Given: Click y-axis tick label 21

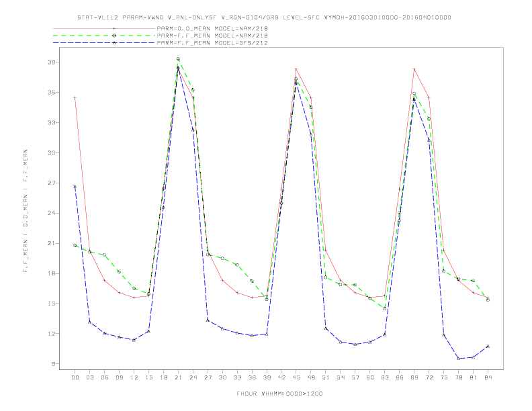Looking at the screenshot, I should (x=51, y=244).
